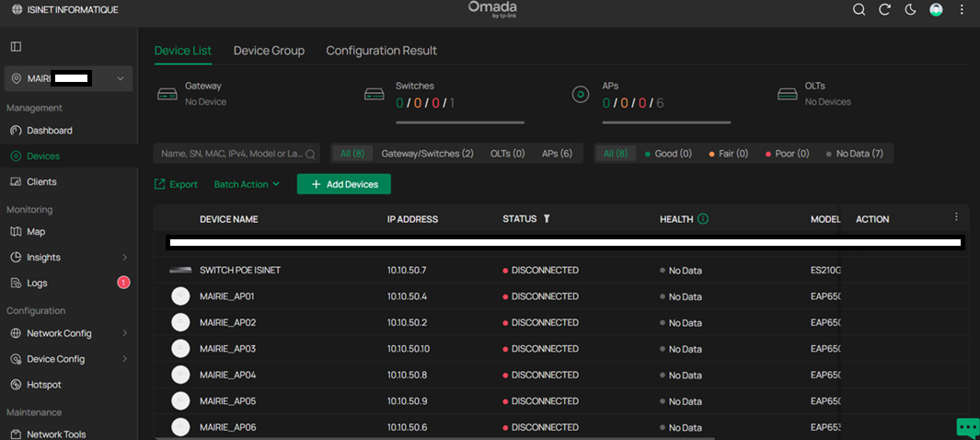Filter health by No Data (7)
This screenshot has height=440, width=980.
pyautogui.click(x=854, y=153)
